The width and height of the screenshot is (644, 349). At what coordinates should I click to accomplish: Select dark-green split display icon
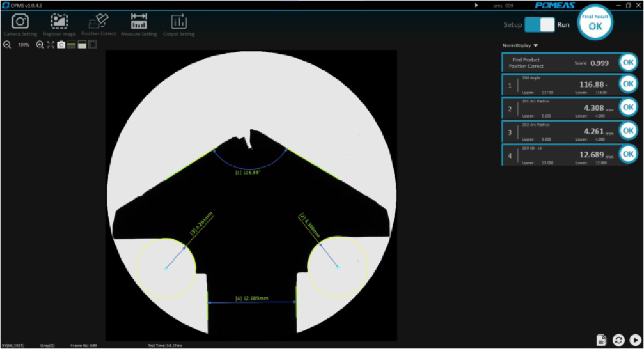72,45
